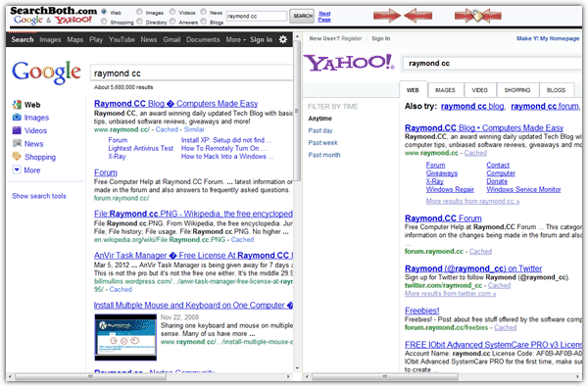588x386 pixels.
Task: Open AnVir Task Manager result link
Action: point(193,255)
